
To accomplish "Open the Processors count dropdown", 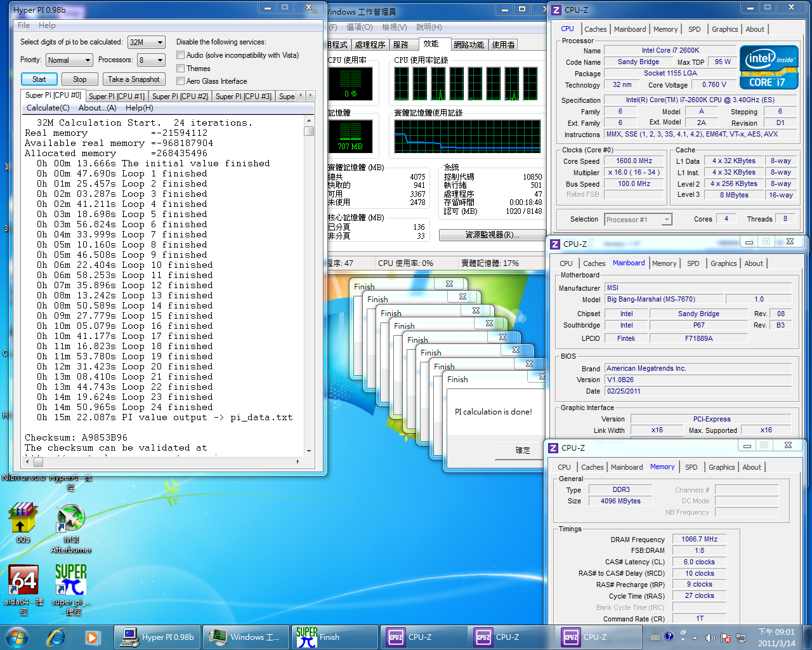I will click(152, 60).
